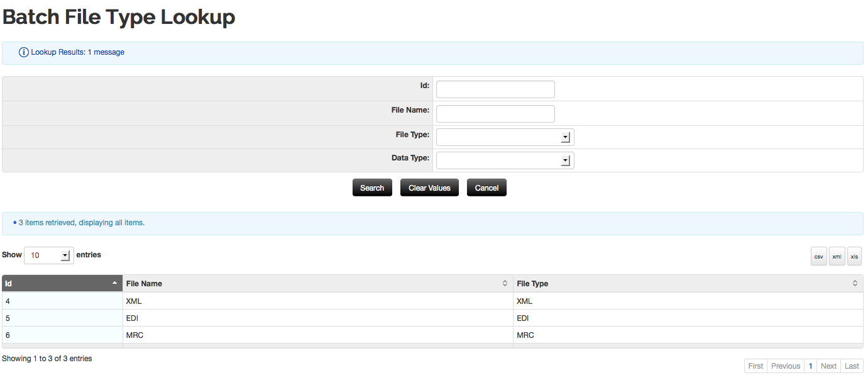Jump to the Last results page
This screenshot has height=375, width=868.
tap(852, 366)
